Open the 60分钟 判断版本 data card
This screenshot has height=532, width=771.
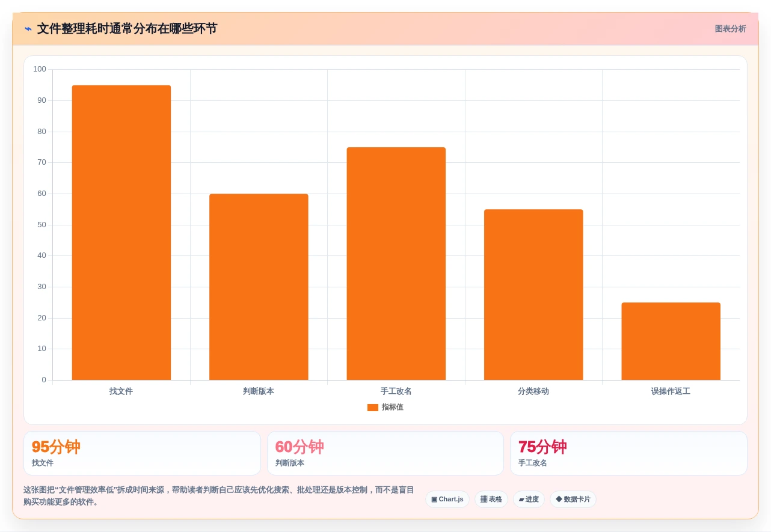(x=385, y=453)
